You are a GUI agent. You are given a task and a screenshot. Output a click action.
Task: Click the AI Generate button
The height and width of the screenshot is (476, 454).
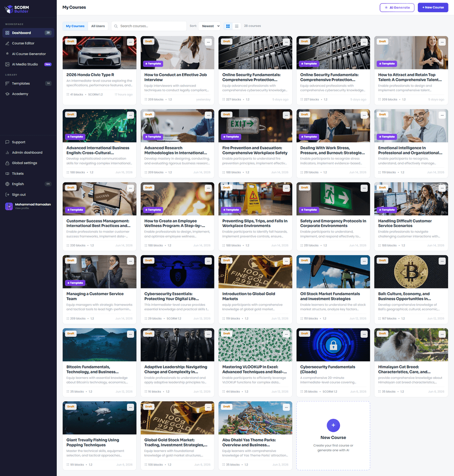coord(397,8)
